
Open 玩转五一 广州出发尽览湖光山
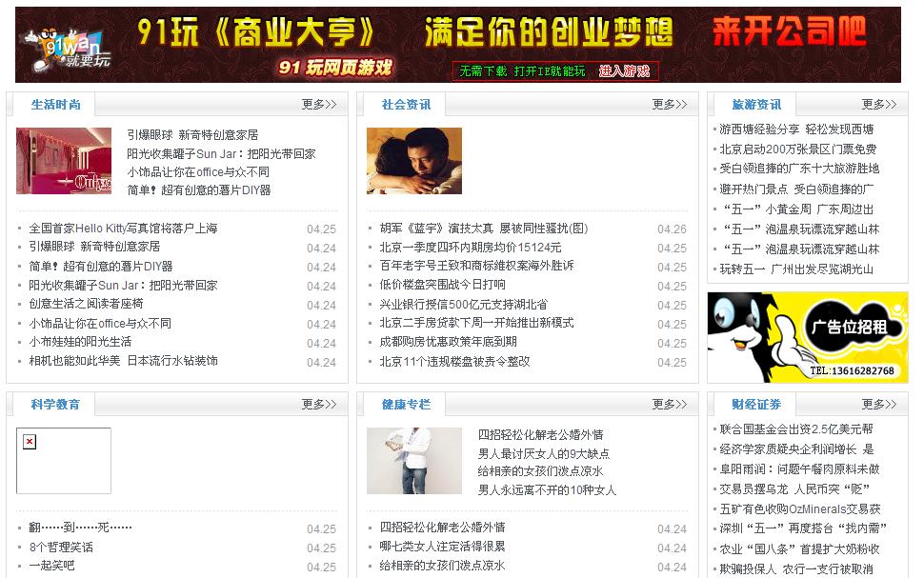tap(796, 269)
